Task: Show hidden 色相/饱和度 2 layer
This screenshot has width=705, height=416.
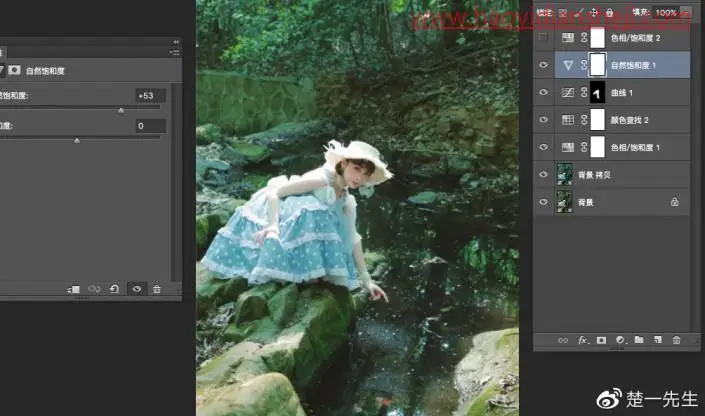Action: 543,37
